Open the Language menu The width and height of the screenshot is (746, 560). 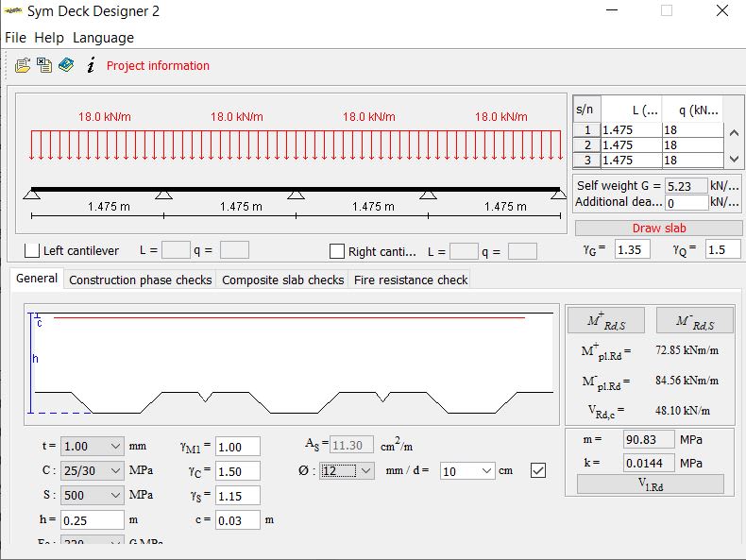click(103, 38)
